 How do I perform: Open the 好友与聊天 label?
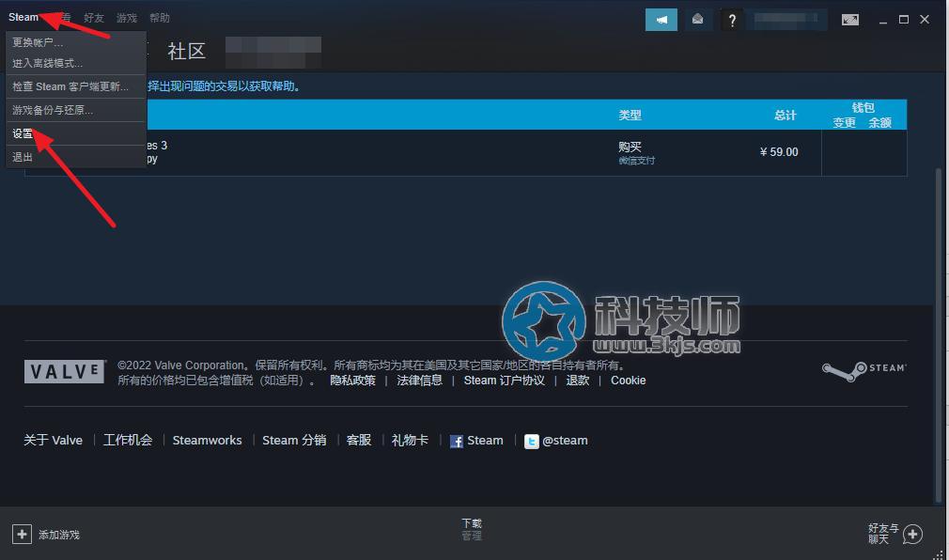point(883,534)
